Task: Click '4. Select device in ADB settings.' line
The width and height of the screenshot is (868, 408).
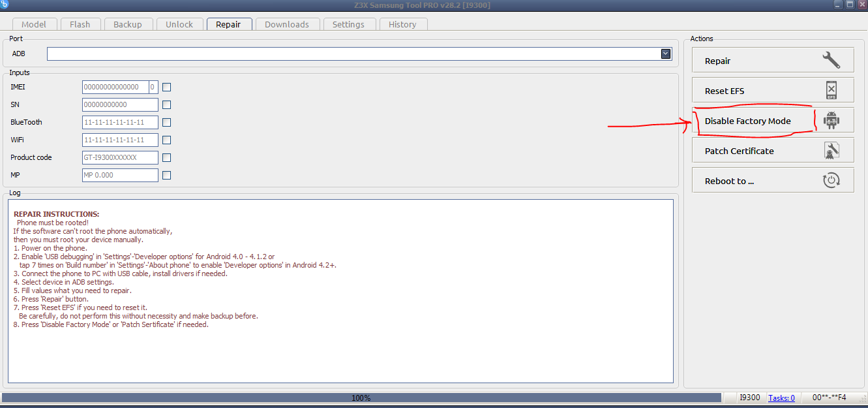Action: [64, 282]
